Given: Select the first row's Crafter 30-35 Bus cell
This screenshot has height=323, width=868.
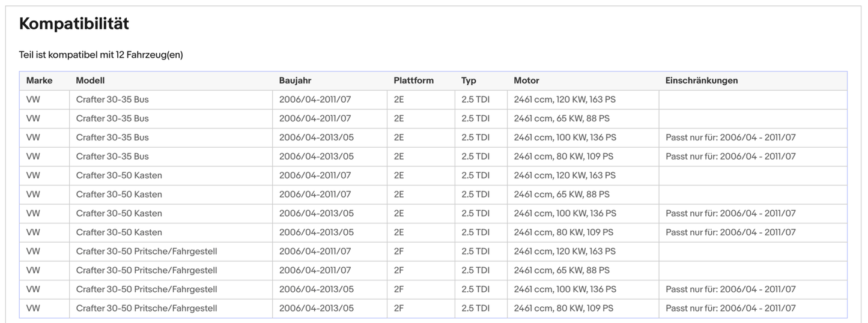Looking at the screenshot, I should tap(112, 100).
